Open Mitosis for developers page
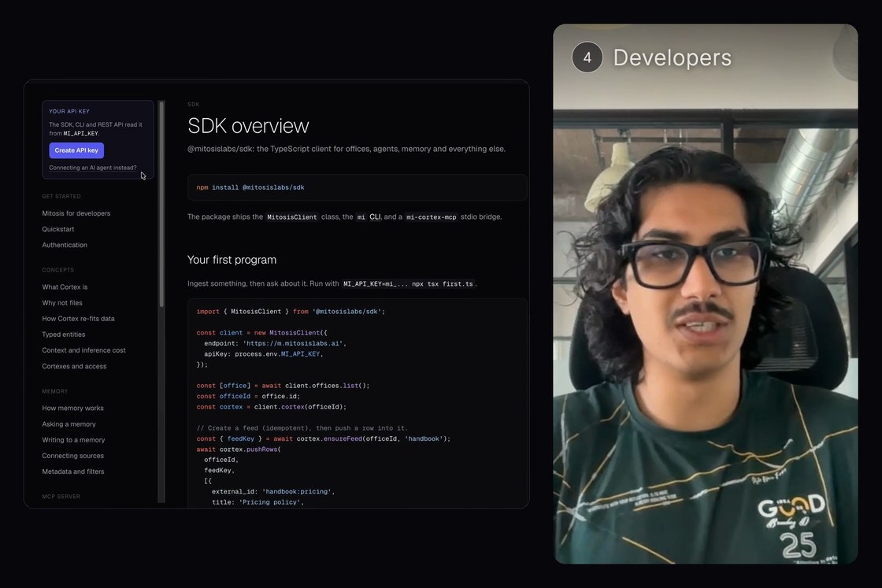Viewport: 882px width, 588px height. [76, 213]
